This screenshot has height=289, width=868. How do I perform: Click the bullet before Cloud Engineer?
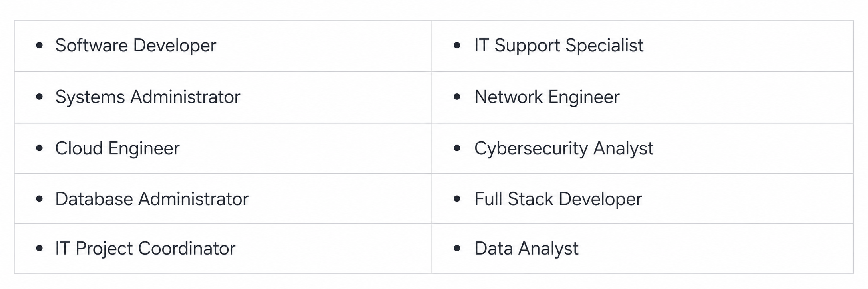click(x=39, y=148)
